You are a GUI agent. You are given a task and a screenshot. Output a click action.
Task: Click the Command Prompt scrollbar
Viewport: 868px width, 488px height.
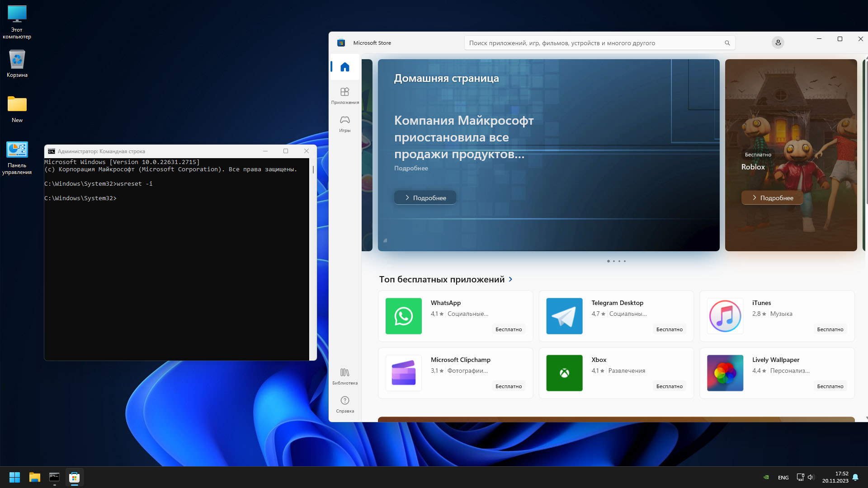[x=313, y=170]
